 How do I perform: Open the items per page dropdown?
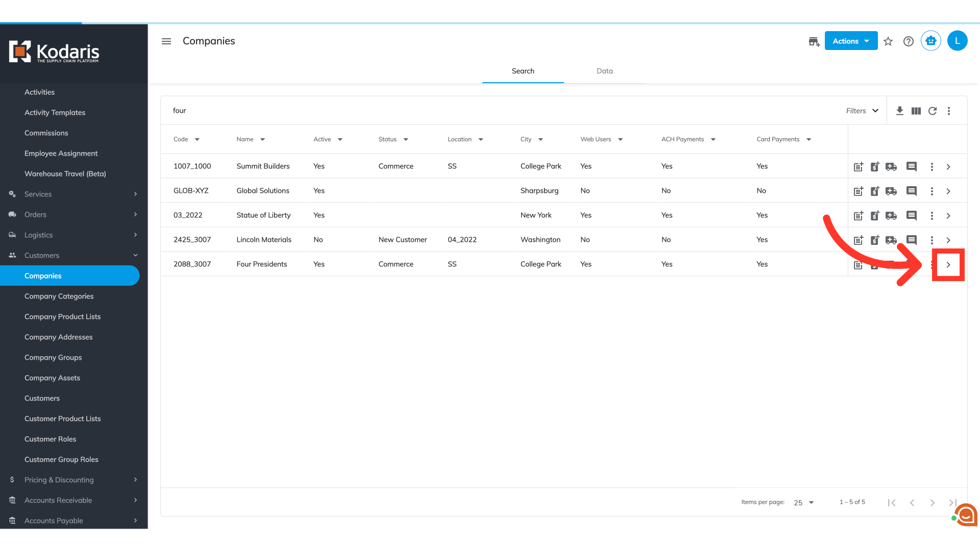click(x=804, y=503)
